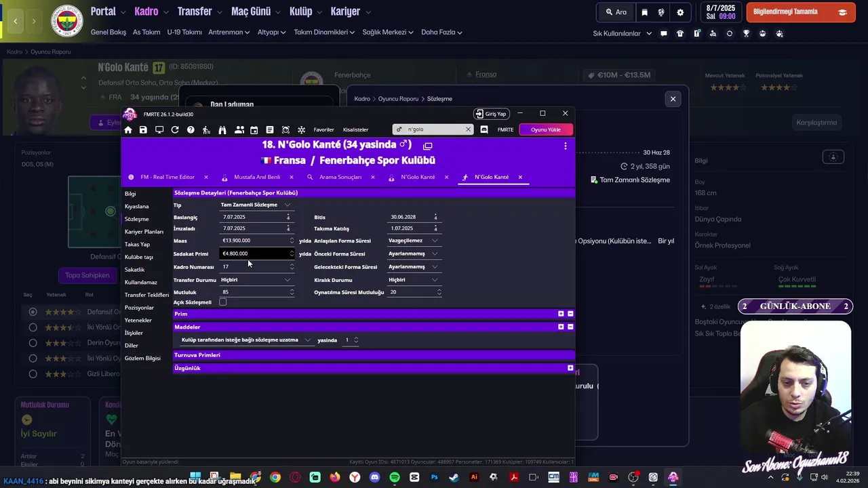Click Photoshop icon in Windows taskbar
The image size is (868, 488).
click(434, 477)
